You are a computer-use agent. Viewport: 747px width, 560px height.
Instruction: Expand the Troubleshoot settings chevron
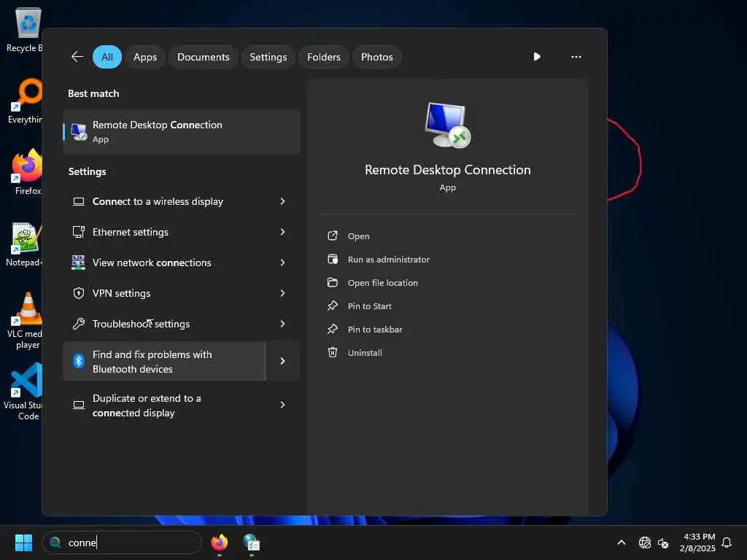coord(282,324)
